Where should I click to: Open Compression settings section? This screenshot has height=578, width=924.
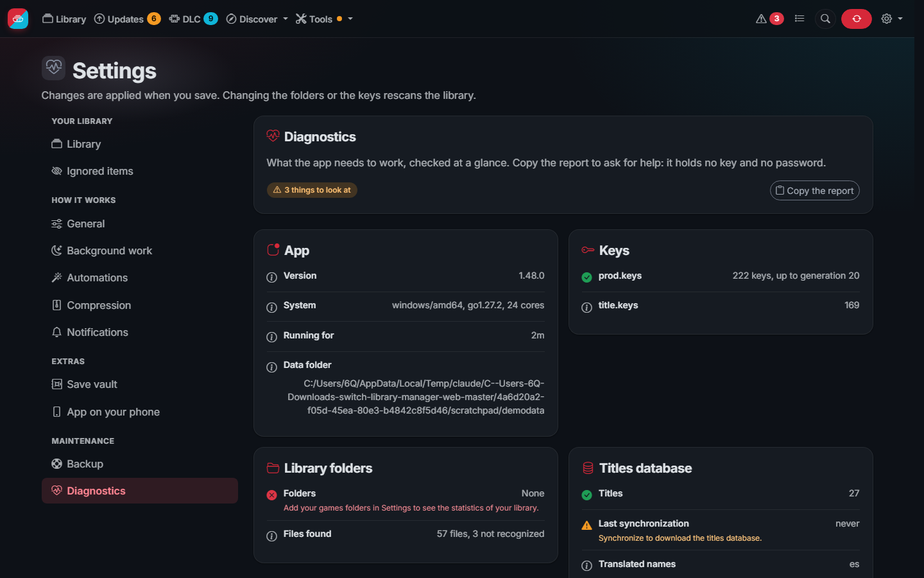pos(140,305)
